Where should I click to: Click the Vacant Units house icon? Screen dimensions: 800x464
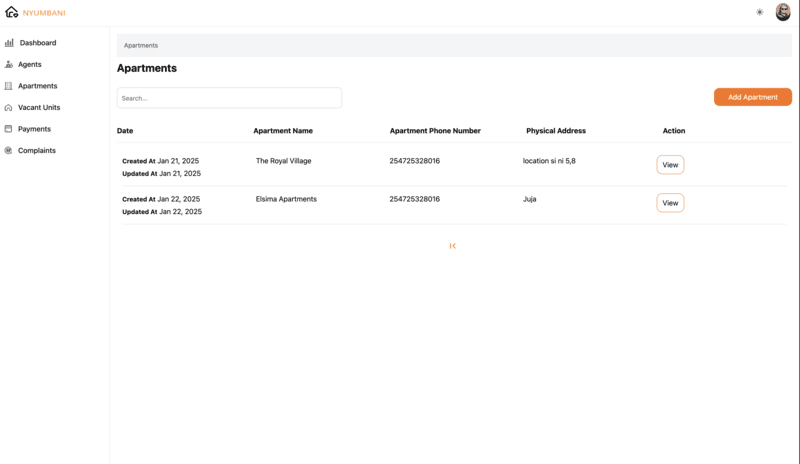9,108
